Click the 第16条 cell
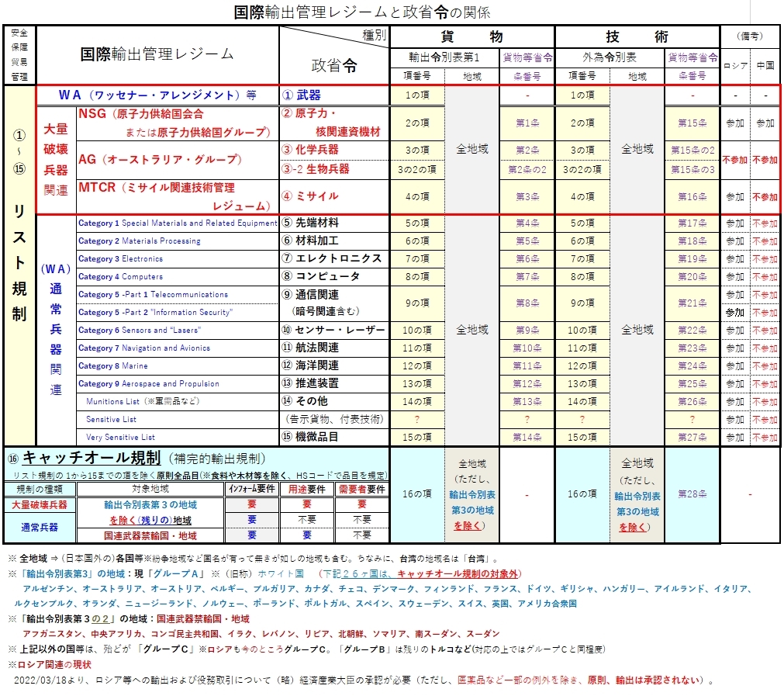The image size is (784, 696). (692, 196)
